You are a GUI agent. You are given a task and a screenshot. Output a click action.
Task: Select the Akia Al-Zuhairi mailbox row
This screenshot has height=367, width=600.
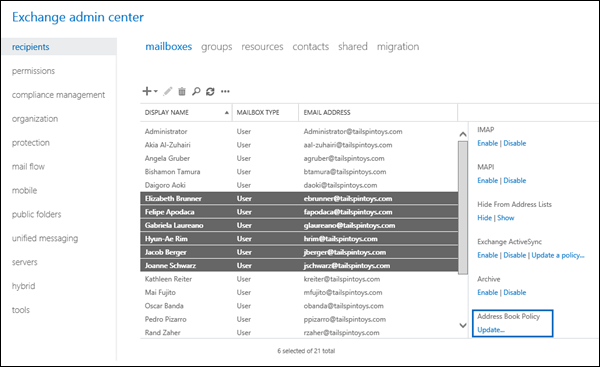point(299,145)
